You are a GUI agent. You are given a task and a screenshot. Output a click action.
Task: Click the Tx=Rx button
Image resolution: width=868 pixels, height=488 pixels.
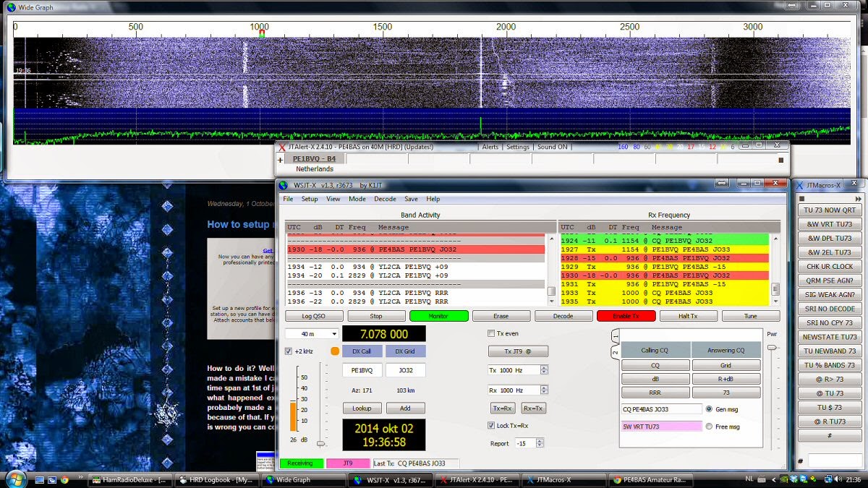pos(503,408)
